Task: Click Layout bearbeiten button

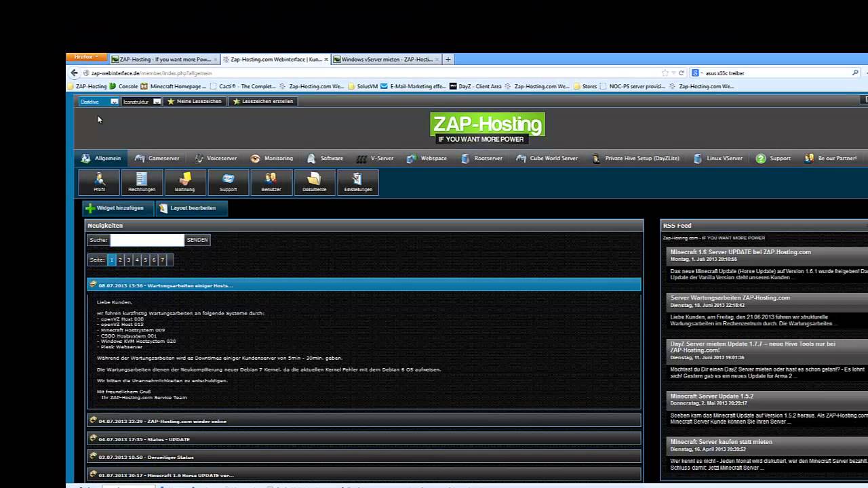Action: [x=191, y=208]
